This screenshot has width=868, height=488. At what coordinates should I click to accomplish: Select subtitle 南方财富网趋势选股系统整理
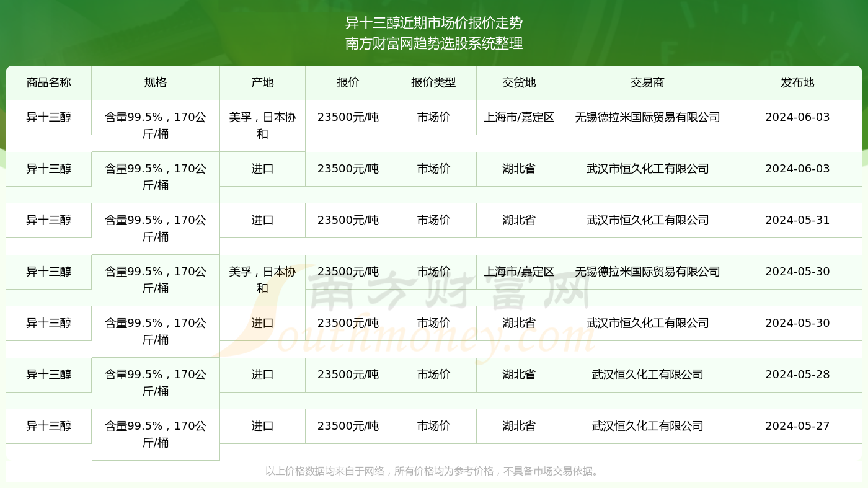coord(434,43)
